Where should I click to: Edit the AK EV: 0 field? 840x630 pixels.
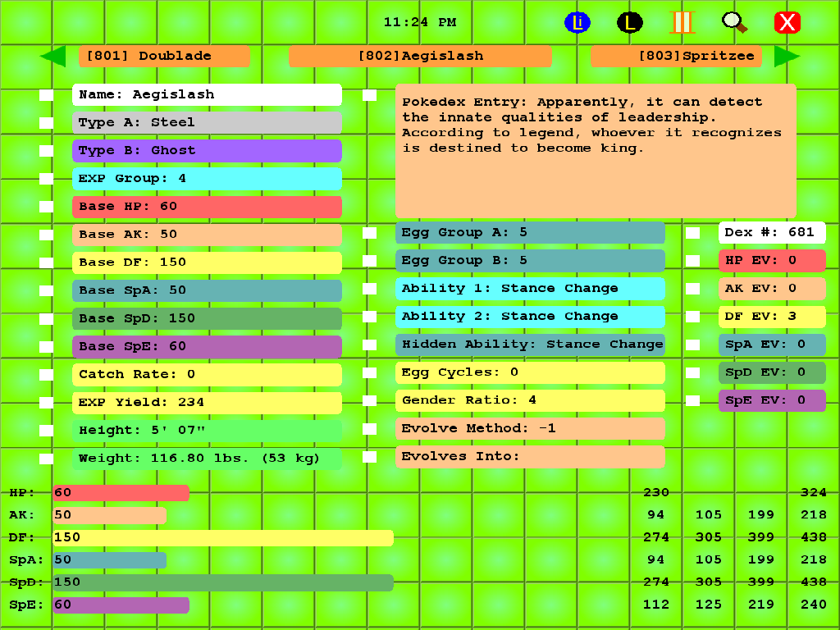click(x=772, y=288)
